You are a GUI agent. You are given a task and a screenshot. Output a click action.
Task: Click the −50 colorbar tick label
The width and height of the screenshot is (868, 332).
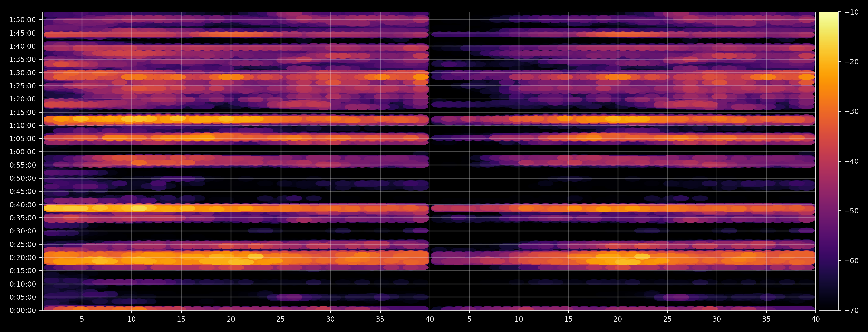(x=851, y=211)
